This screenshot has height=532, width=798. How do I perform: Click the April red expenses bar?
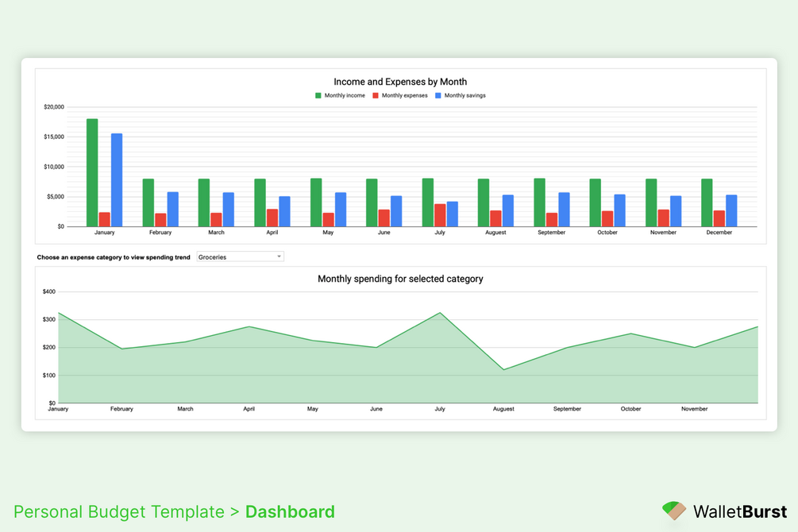[x=272, y=218]
